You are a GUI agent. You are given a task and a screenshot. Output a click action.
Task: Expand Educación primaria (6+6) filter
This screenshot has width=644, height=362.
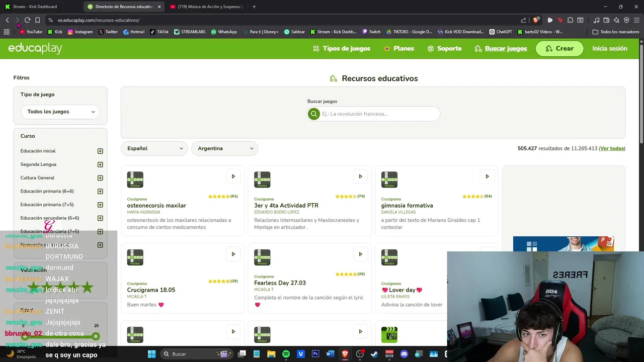(x=100, y=191)
